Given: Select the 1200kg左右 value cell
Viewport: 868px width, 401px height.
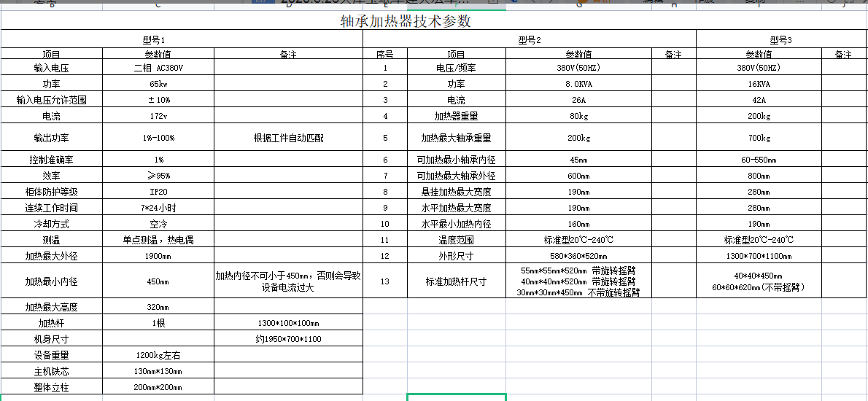Looking at the screenshot, I should coord(158,355).
